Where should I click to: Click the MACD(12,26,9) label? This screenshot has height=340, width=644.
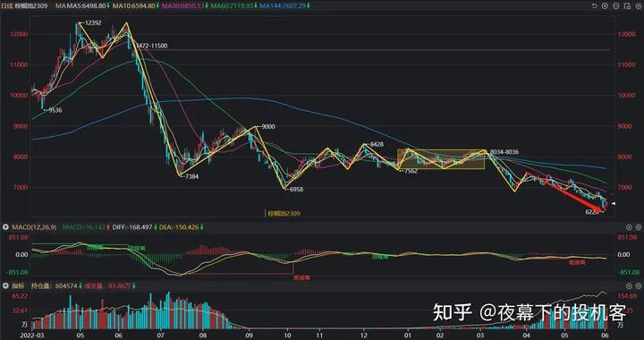point(34,227)
